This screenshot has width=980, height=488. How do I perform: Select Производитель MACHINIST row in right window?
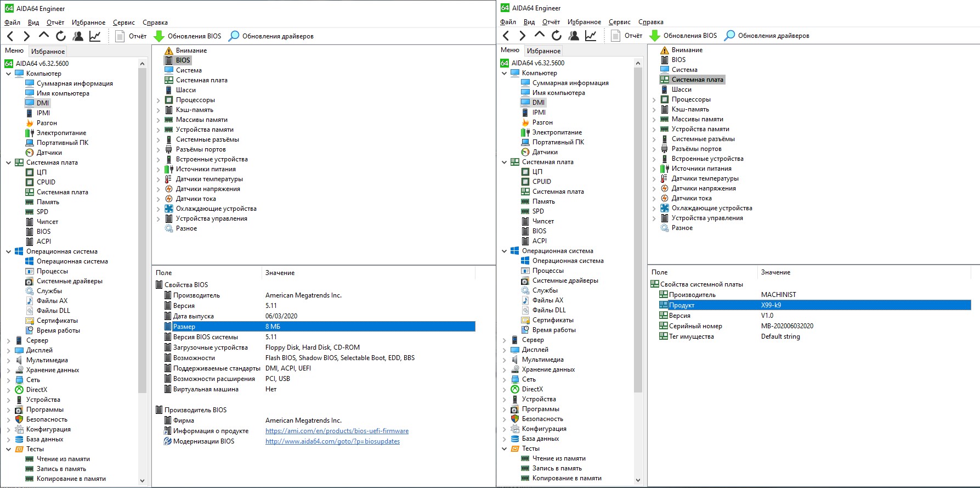pyautogui.click(x=815, y=295)
